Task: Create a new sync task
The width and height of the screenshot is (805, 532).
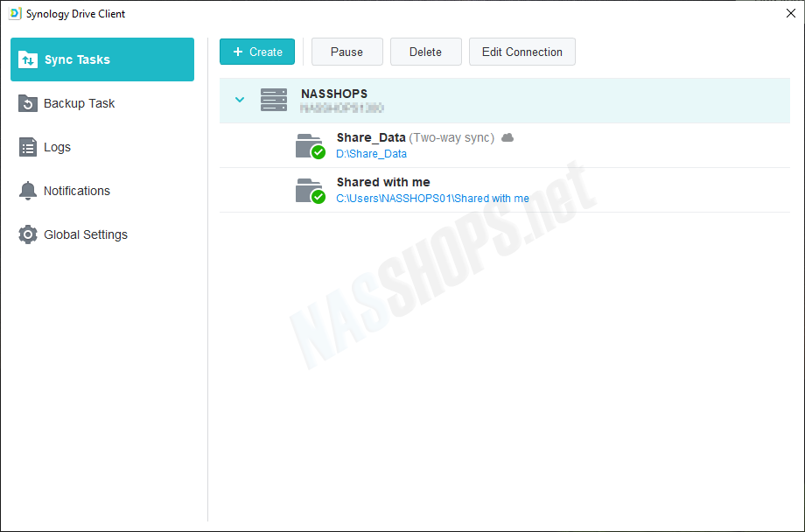Action: 257,52
